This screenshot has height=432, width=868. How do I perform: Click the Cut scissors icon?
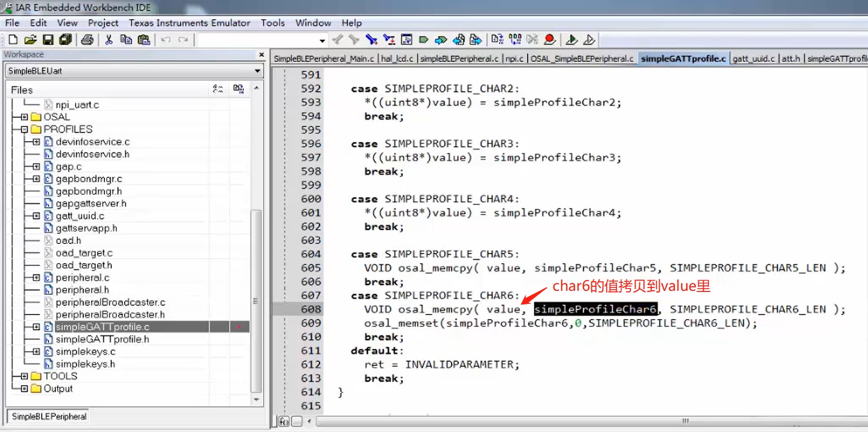[x=109, y=40]
